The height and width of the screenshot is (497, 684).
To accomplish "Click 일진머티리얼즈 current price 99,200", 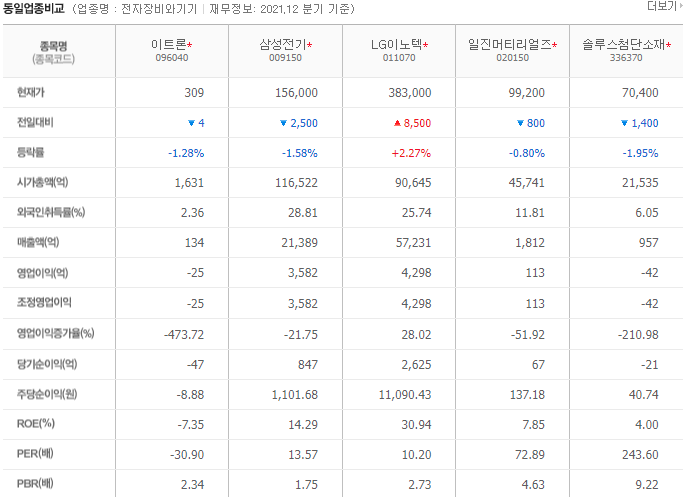I will [527, 93].
